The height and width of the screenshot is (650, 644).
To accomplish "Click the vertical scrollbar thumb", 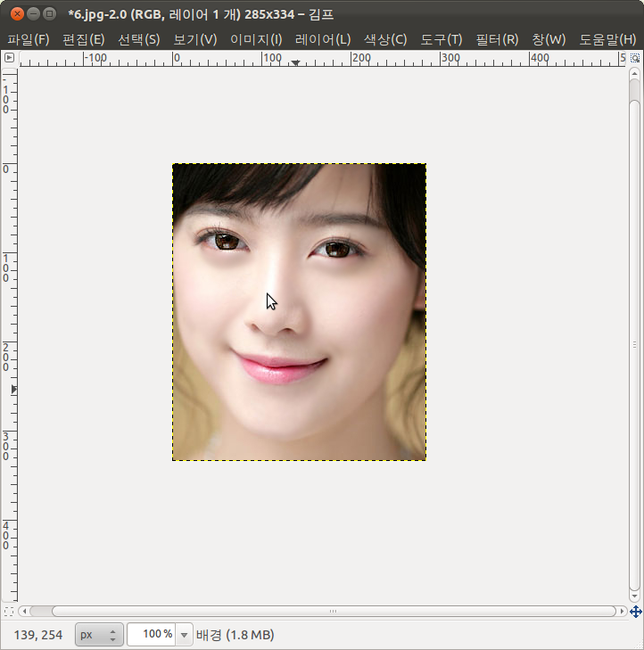I will coord(634,344).
